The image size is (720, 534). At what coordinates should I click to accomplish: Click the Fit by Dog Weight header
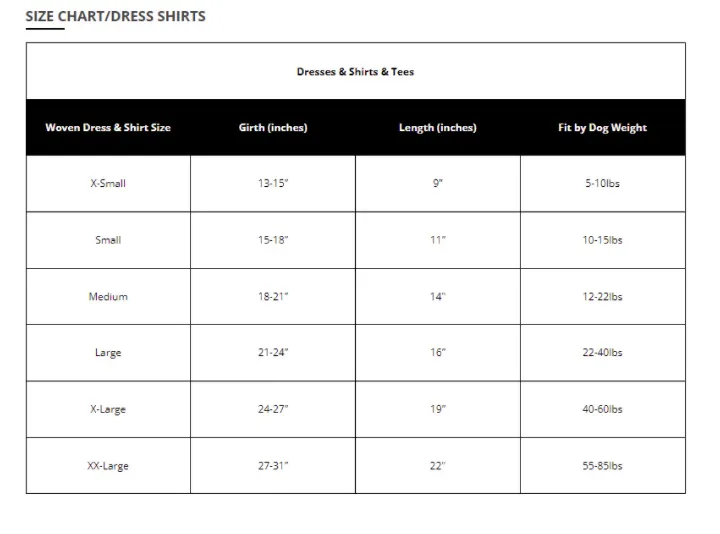(x=602, y=128)
